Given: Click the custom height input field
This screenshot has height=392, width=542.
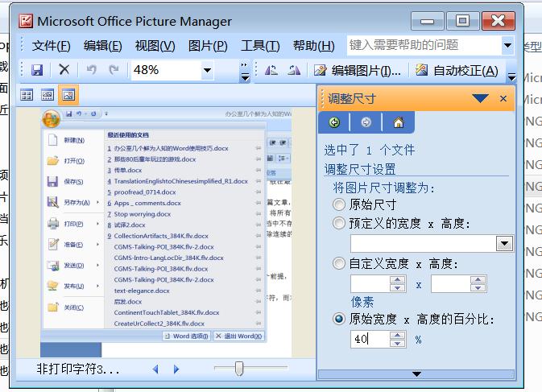Looking at the screenshot, I should coord(450,284).
